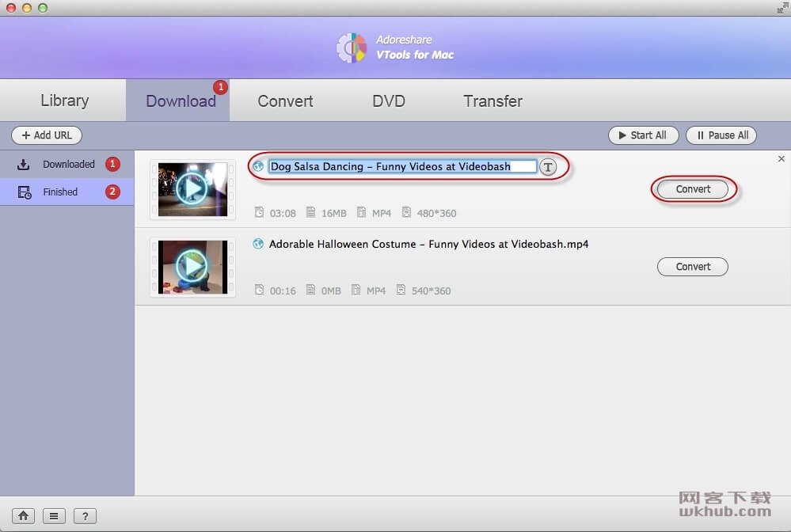The width and height of the screenshot is (791, 532).
Task: Open the Transfer tab
Action: [492, 101]
